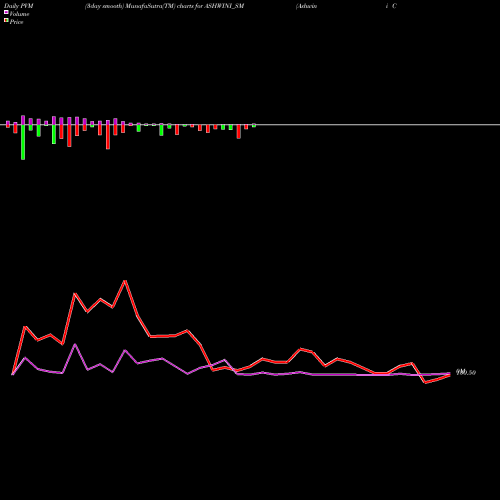
Task: Click the highest peak of the red price line
Action: (125, 281)
